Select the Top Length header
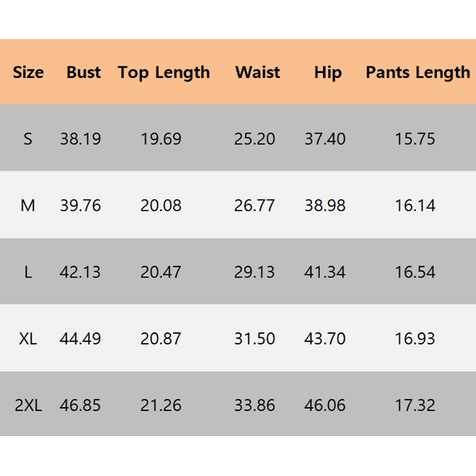Viewport: 476px width, 476px height. 164,73
